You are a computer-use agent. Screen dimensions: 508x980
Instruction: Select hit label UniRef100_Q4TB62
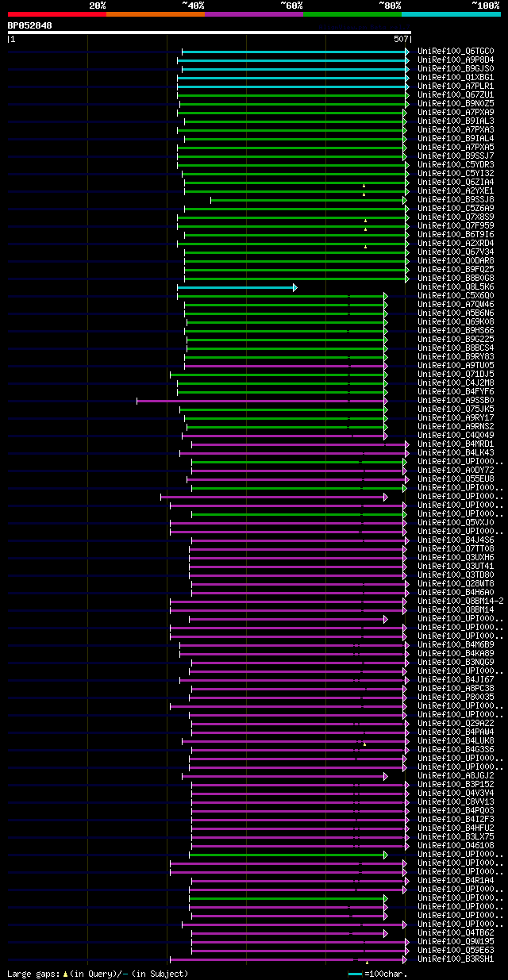(x=456, y=932)
